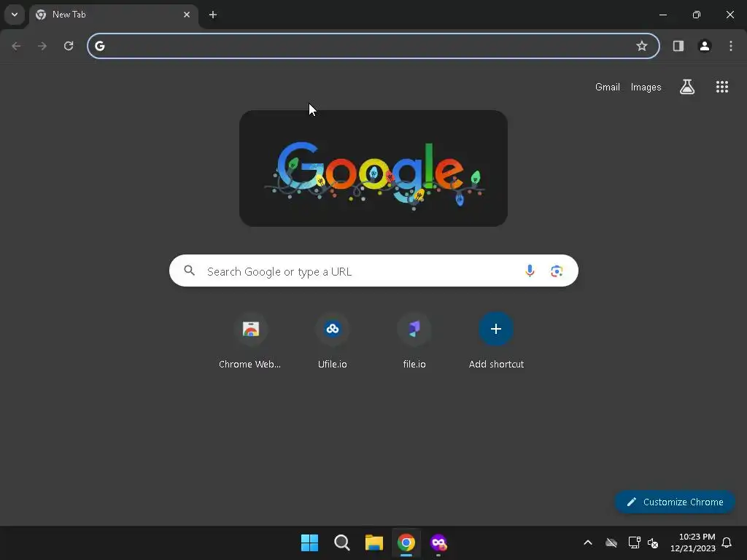Open File Explorer from the taskbar

tap(374, 542)
